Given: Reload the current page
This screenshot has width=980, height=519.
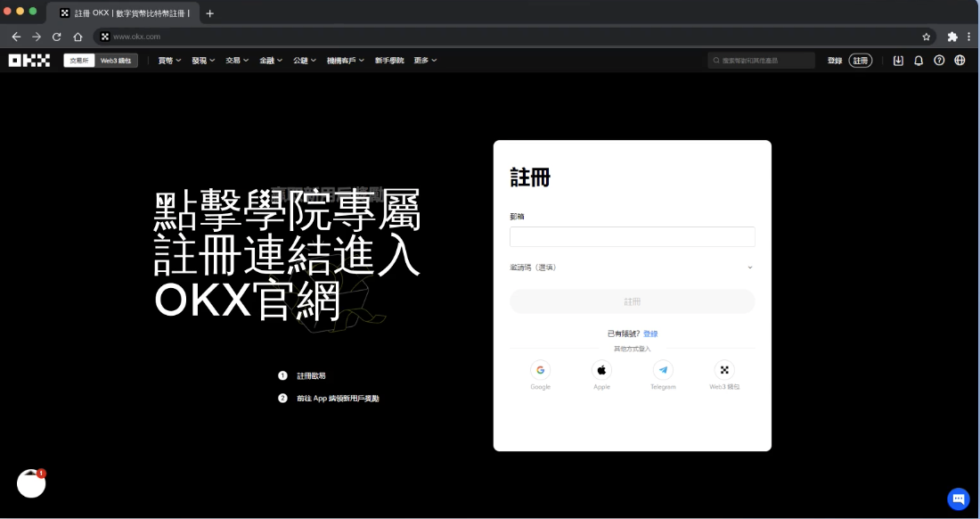Looking at the screenshot, I should [x=57, y=37].
